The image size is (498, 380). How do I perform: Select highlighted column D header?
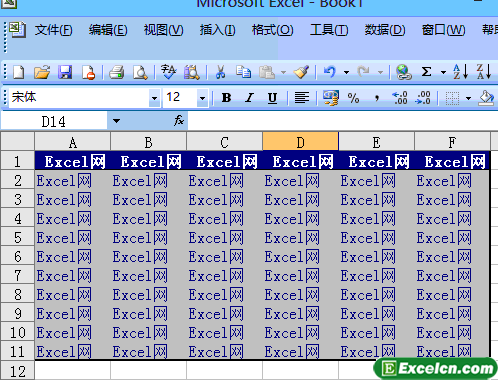pos(301,142)
